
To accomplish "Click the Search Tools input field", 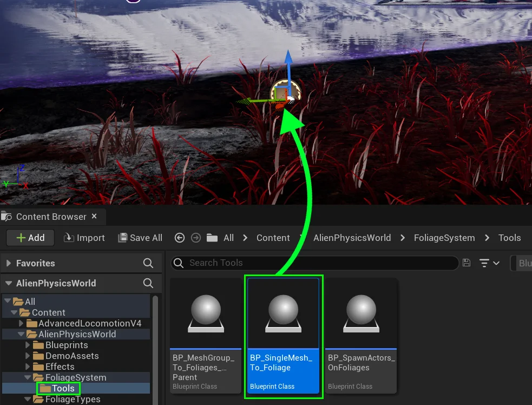I will [319, 263].
